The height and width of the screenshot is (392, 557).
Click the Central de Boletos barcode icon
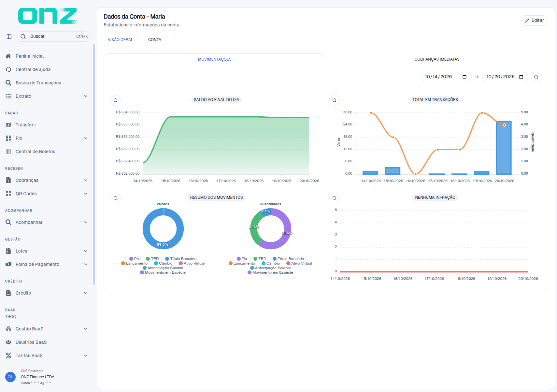8,152
